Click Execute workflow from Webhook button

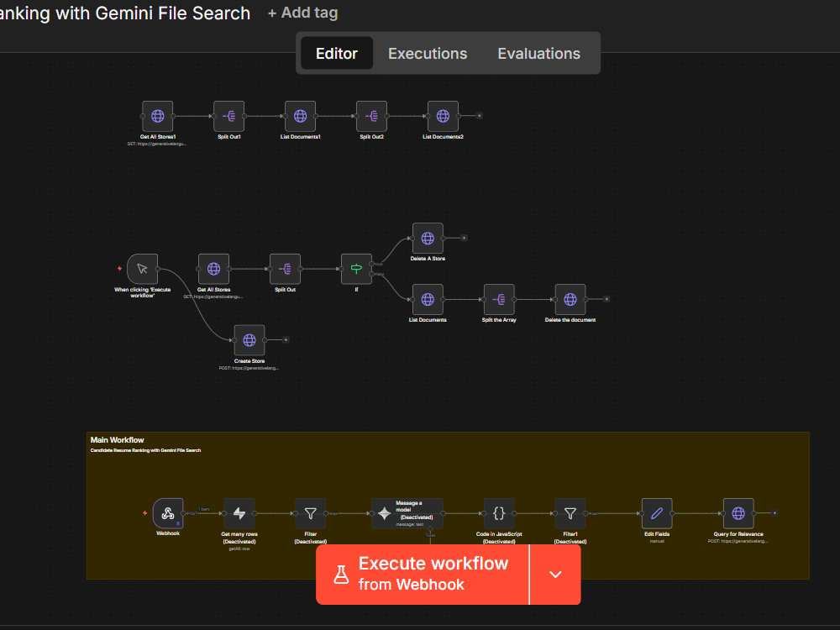423,575
